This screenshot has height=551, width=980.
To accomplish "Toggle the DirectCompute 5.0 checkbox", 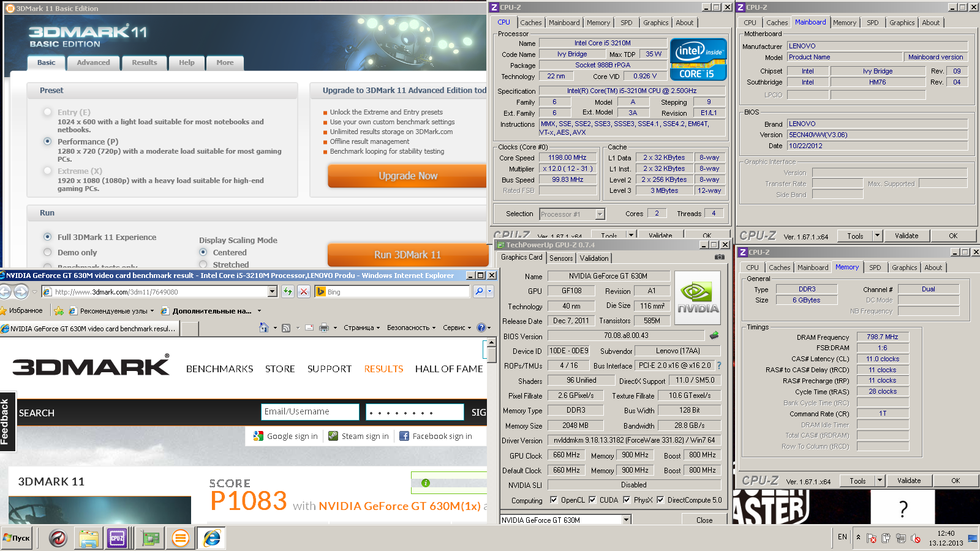I will pos(660,500).
